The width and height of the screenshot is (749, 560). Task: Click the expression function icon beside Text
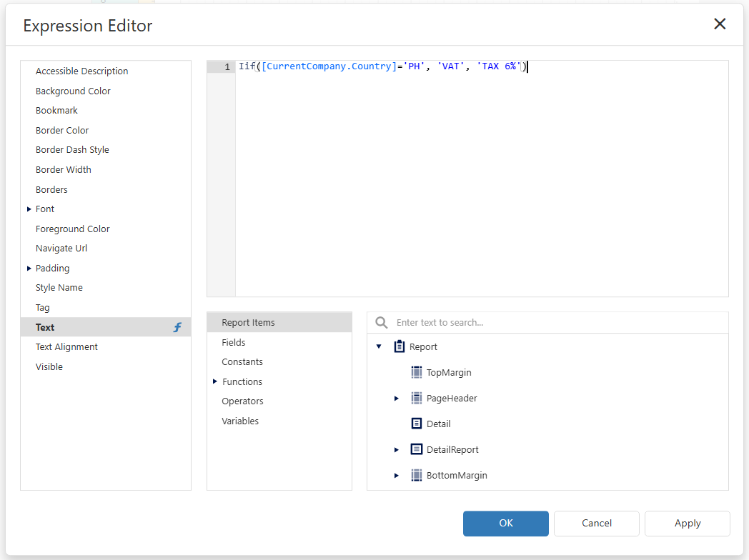pos(178,327)
